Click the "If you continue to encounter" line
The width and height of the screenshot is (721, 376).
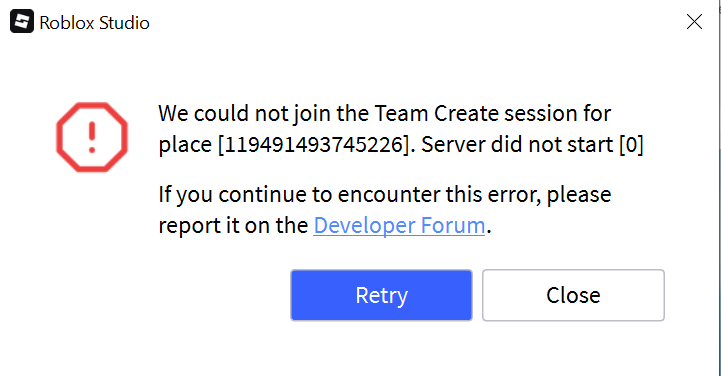(385, 195)
